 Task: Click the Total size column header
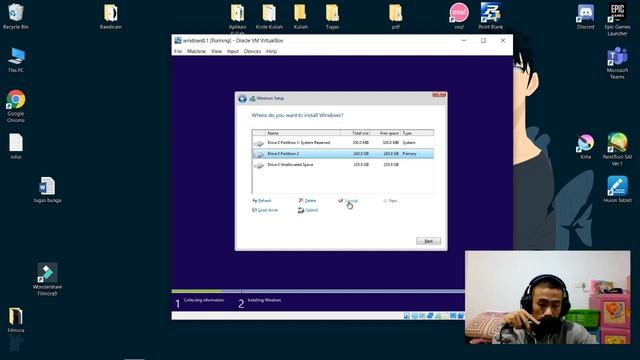pyautogui.click(x=356, y=133)
